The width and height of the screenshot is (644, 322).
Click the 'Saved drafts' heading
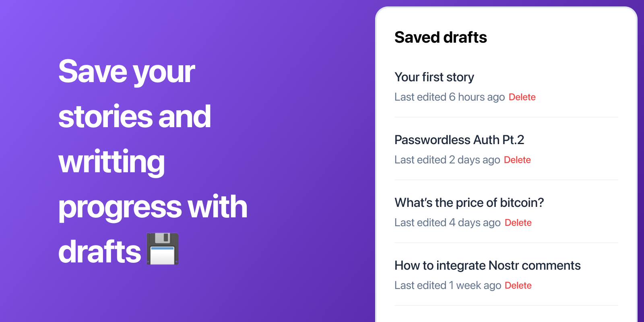click(441, 37)
